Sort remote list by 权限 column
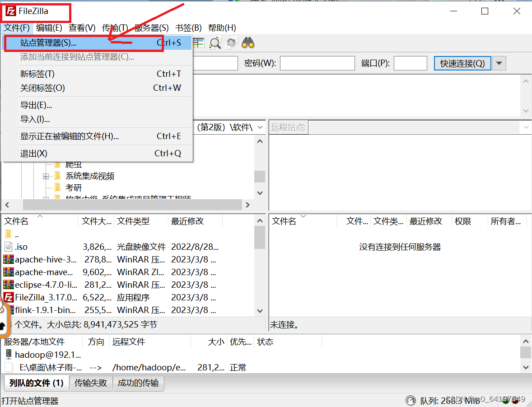The width and height of the screenshot is (532, 407). pos(469,221)
